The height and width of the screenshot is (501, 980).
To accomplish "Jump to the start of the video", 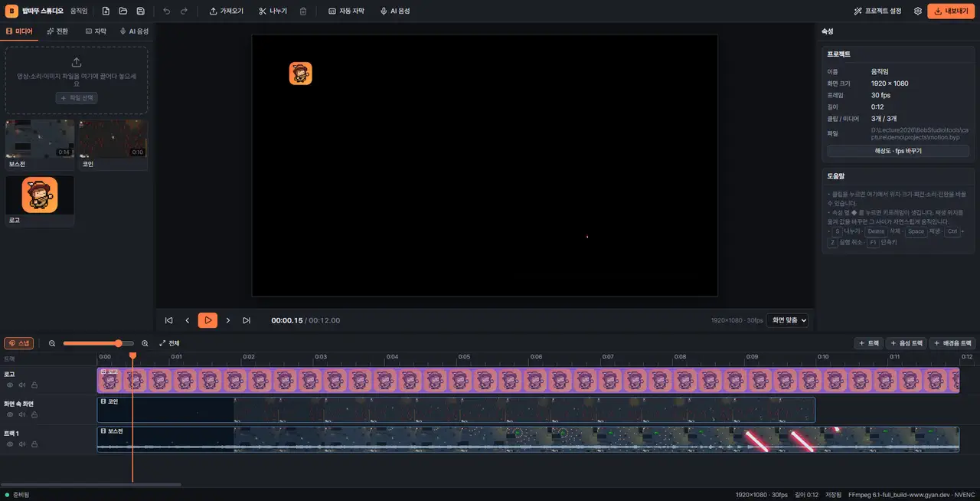I will coord(168,320).
